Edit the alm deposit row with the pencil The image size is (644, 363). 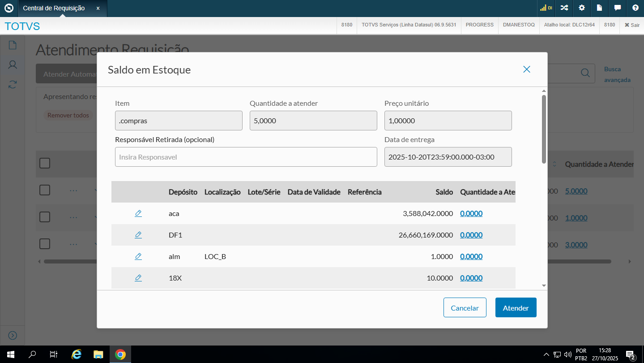coord(138,256)
